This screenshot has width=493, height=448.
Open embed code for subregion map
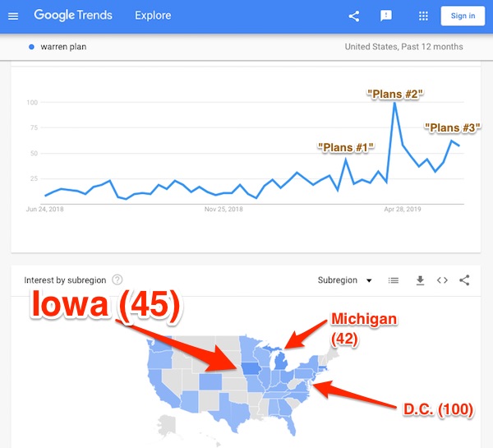click(x=442, y=280)
